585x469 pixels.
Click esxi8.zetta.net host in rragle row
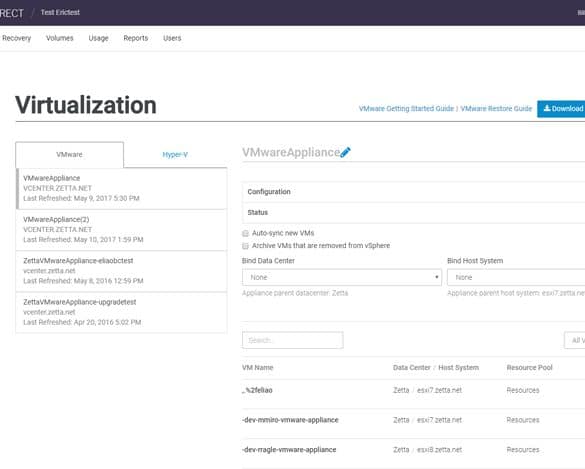click(x=439, y=450)
